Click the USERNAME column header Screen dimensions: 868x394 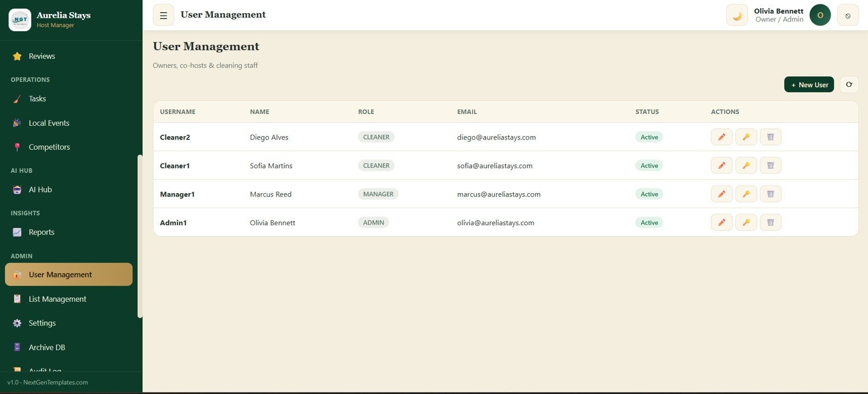pos(177,112)
